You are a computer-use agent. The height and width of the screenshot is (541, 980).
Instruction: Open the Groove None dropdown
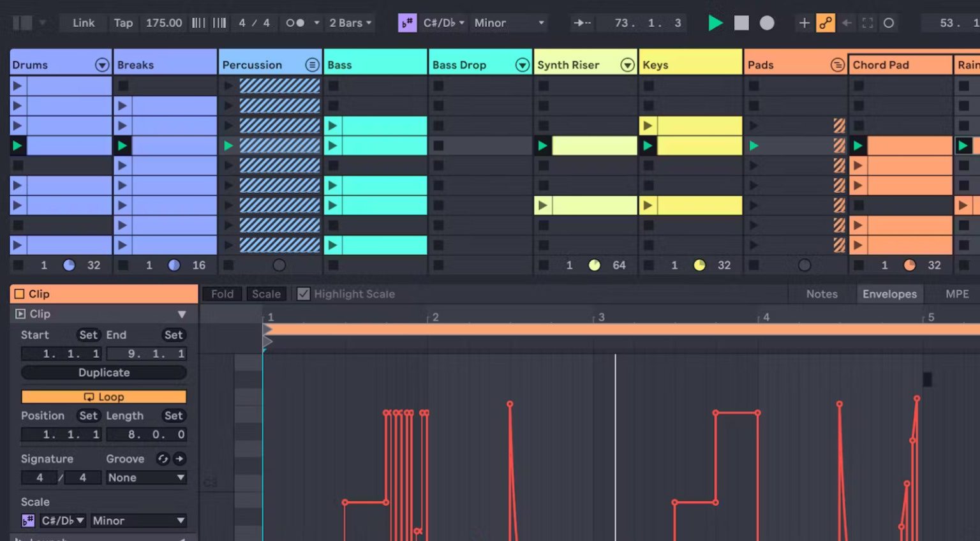pyautogui.click(x=146, y=478)
